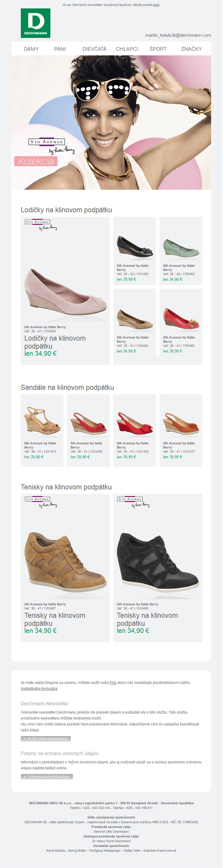Open the black wedge pump 1151450

point(134,246)
